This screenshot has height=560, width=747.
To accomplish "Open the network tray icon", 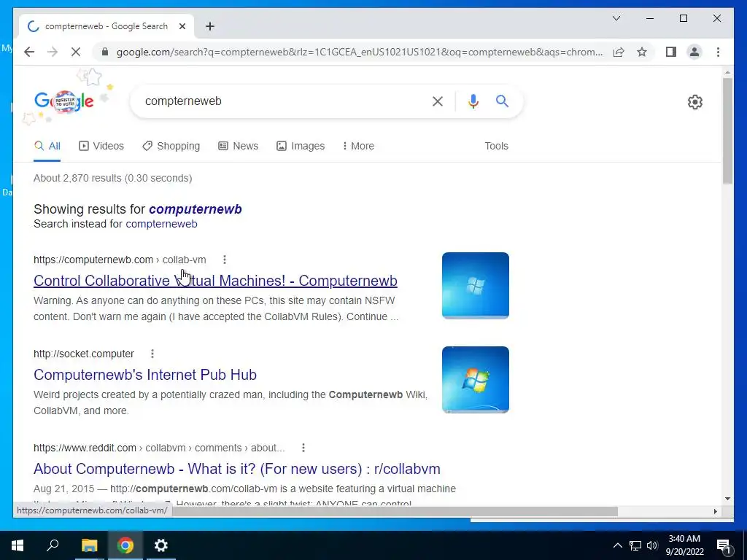I will point(635,545).
